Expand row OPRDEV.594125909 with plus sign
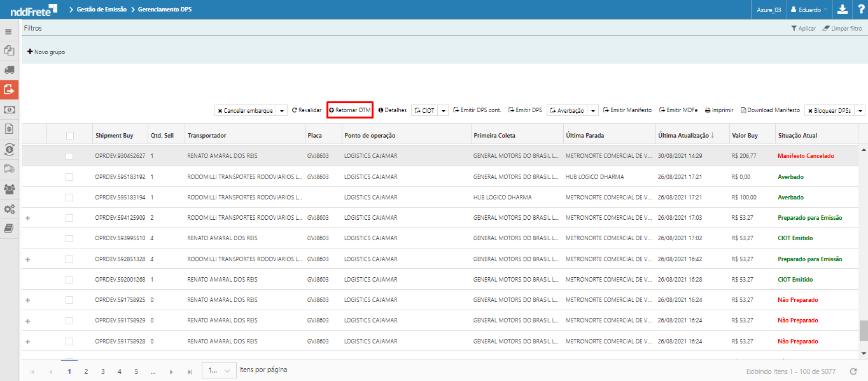Screen dimensions: 868x381 (27, 218)
